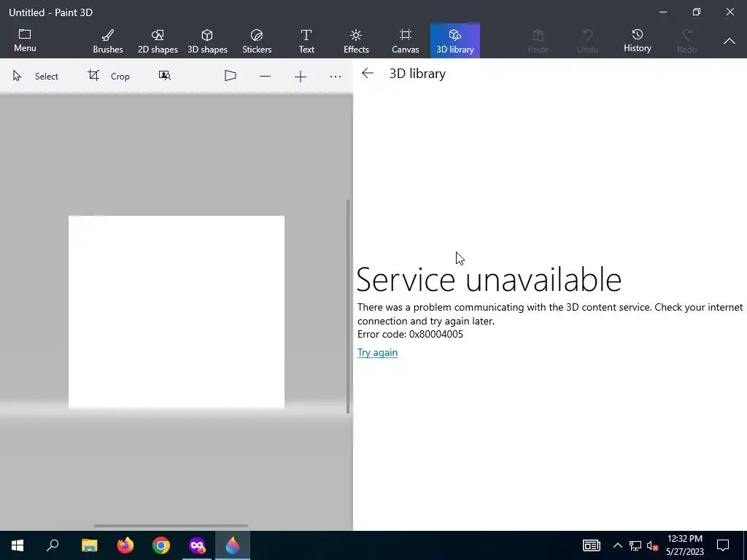This screenshot has height=560, width=747.
Task: Open the News and interests widget
Action: pos(591,545)
